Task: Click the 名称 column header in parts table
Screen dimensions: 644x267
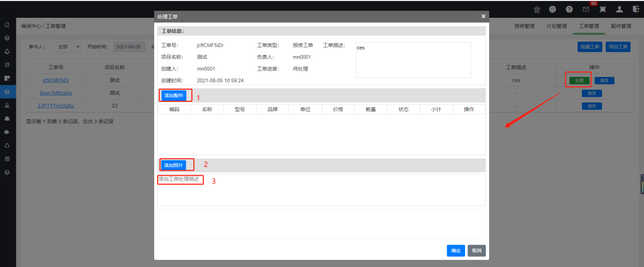Action: [207, 109]
